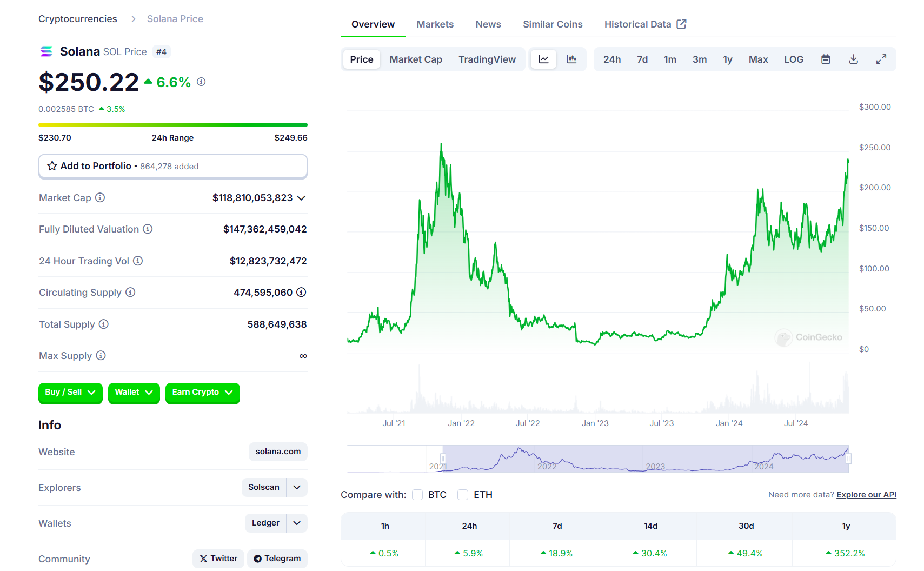Expand chart to fullscreen

coord(881,59)
